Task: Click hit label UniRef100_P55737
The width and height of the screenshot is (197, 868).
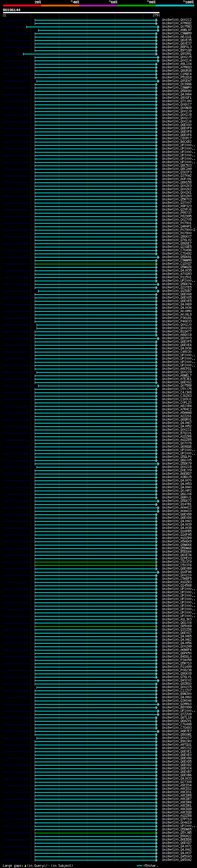Action: [x=176, y=213]
